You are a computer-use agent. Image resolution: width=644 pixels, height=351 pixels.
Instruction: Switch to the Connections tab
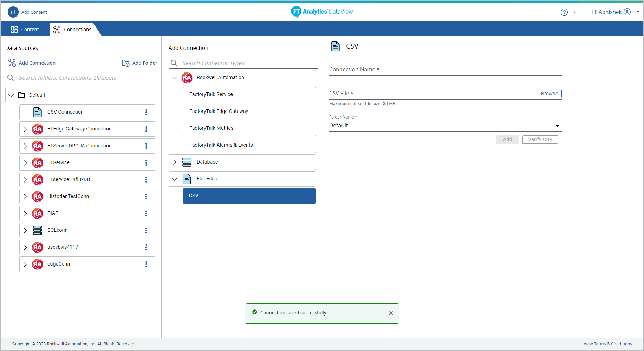point(72,30)
